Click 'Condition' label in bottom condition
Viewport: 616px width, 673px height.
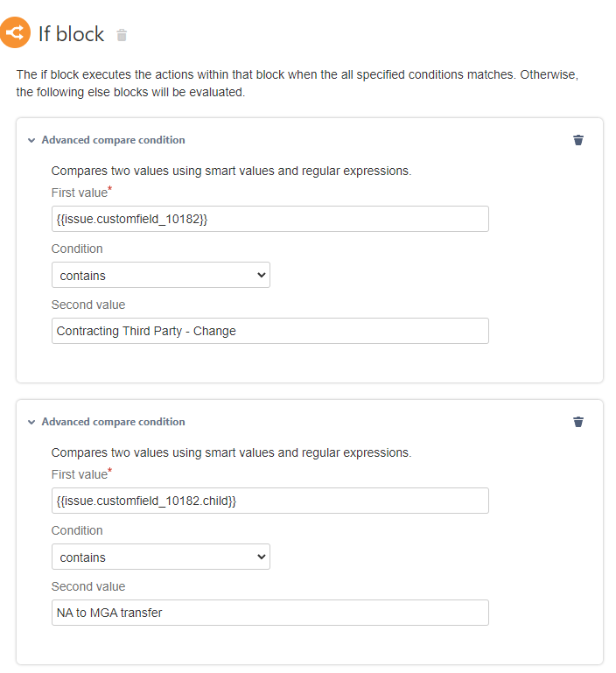coord(77,530)
